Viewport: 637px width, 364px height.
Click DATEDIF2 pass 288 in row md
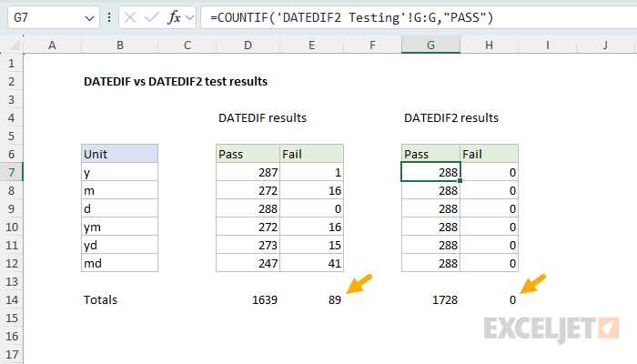[x=430, y=263]
